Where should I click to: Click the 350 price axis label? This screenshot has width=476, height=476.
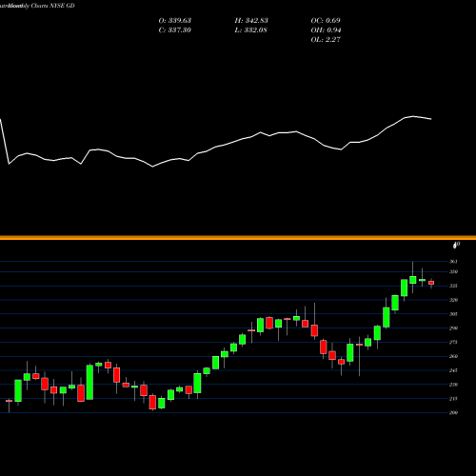pos(453,271)
